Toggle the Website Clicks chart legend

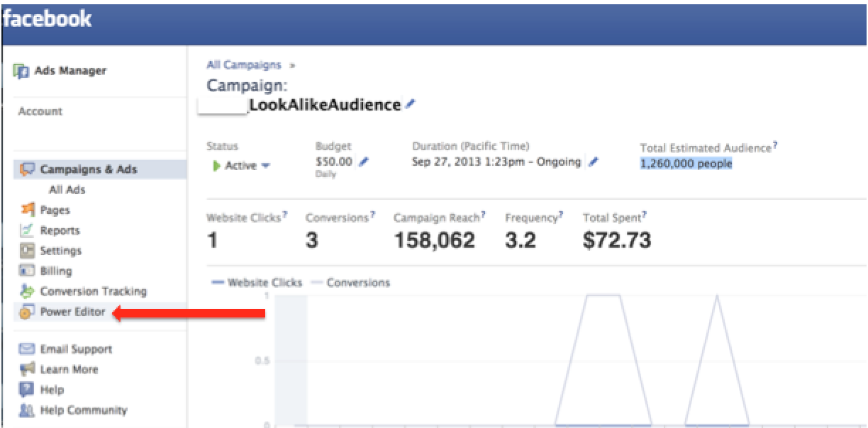coord(257,283)
